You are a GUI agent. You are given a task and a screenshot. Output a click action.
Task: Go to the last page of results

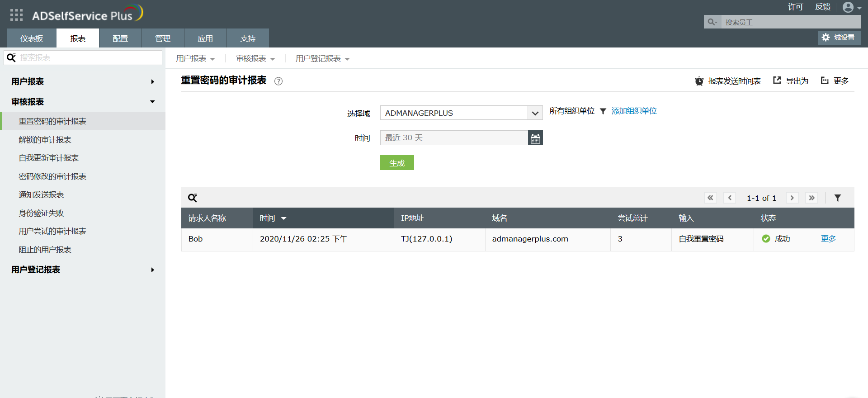[811, 198]
